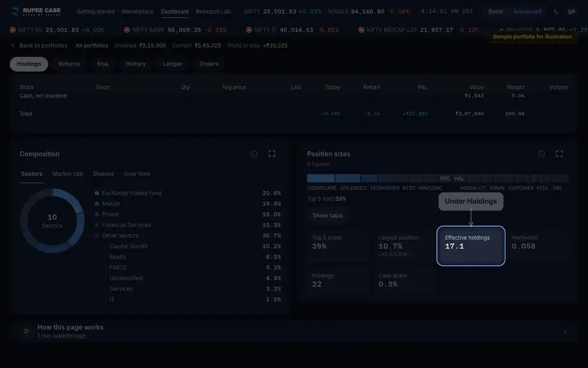588x368 pixels.
Task: Click the Effective holdings 17.1 card
Action: pyautogui.click(x=471, y=246)
